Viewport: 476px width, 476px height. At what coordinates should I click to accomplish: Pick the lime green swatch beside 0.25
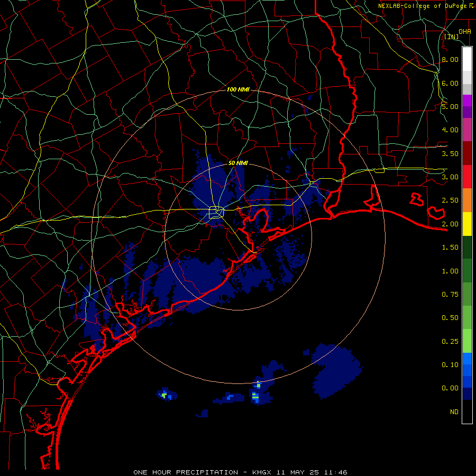pos(467,341)
